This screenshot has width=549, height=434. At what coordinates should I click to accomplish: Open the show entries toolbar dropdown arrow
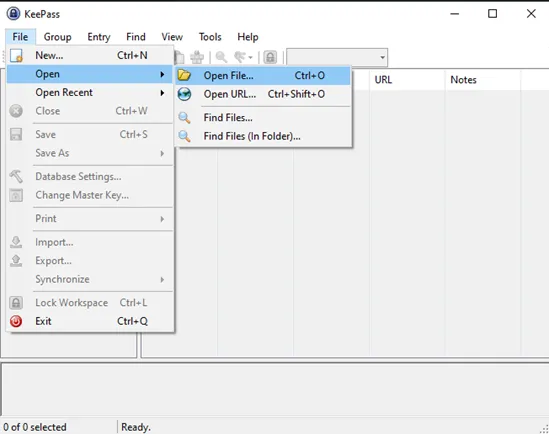[x=250, y=58]
